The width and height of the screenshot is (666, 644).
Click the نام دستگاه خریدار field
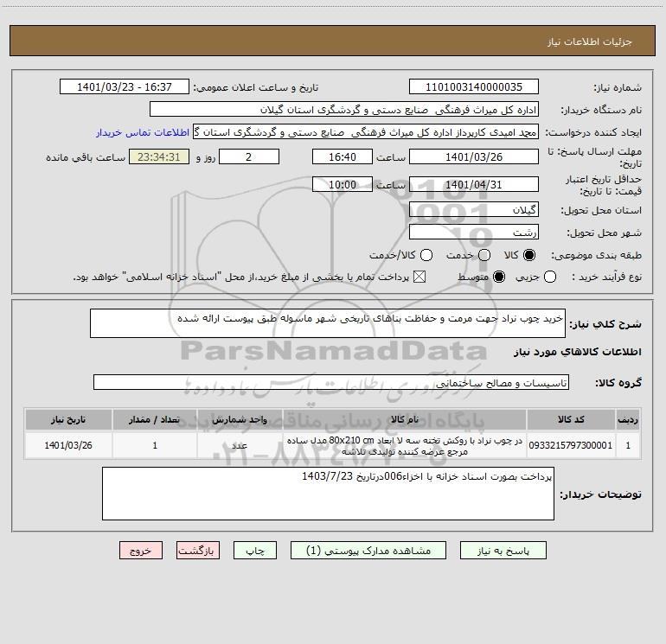344,109
